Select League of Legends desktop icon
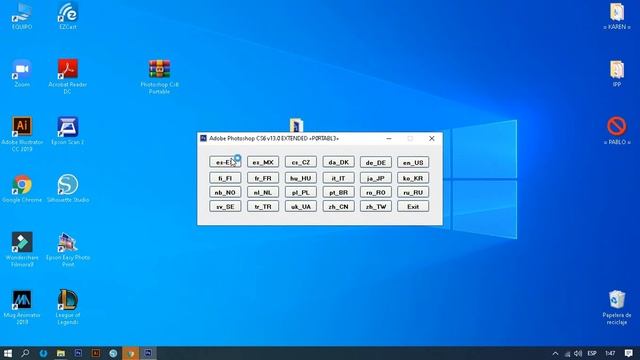 (68, 307)
